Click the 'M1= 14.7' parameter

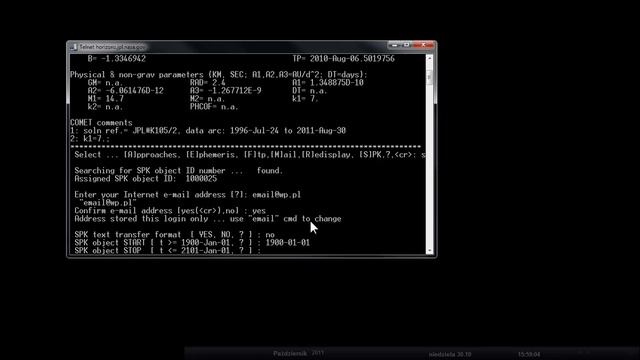[105, 99]
